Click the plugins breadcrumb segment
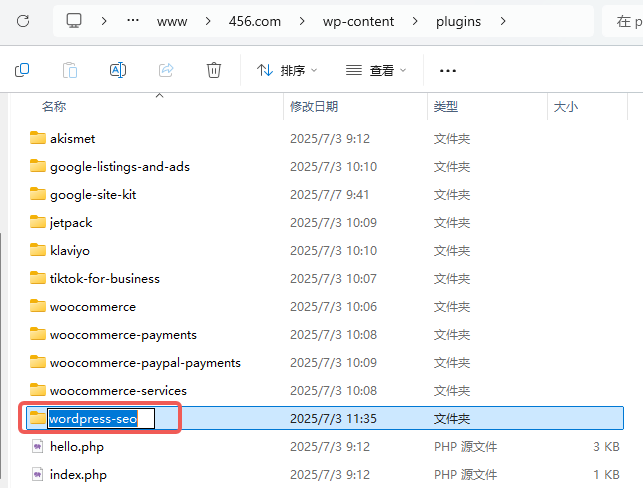The height and width of the screenshot is (488, 643). pos(458,21)
